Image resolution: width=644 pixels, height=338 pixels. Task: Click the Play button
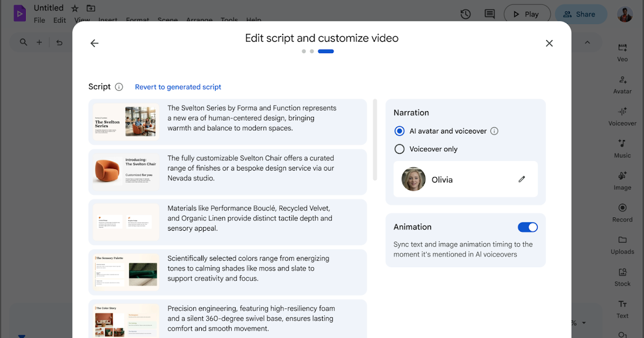[x=527, y=14]
